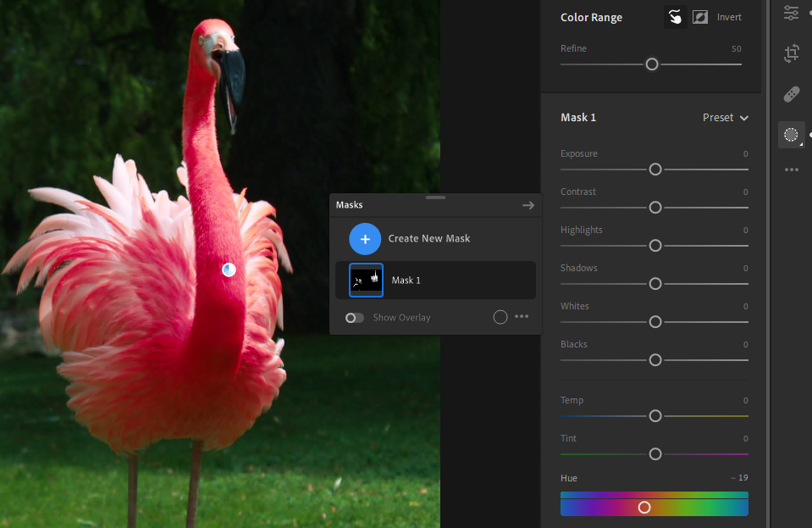Click the Exposure value 0
Screen dimensions: 812x528
tap(746, 154)
